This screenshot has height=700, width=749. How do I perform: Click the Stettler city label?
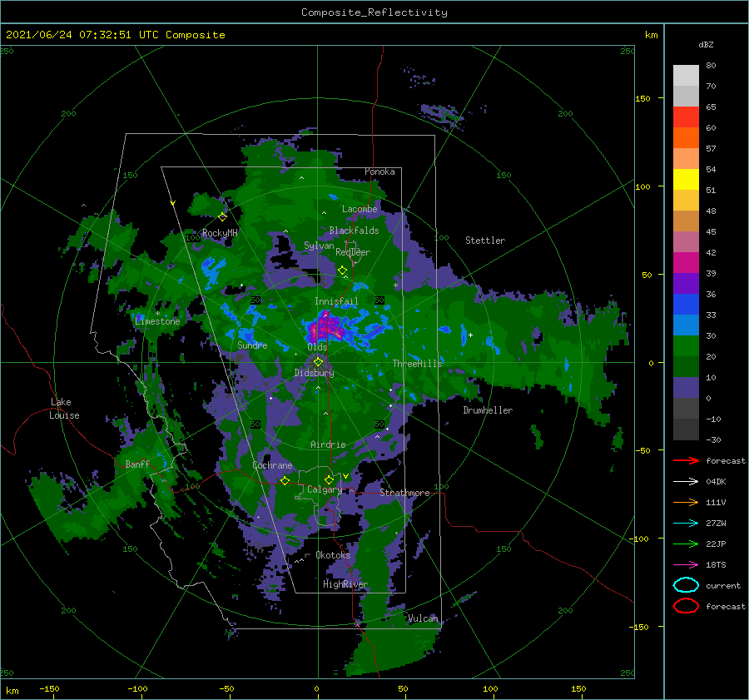pyautogui.click(x=485, y=241)
